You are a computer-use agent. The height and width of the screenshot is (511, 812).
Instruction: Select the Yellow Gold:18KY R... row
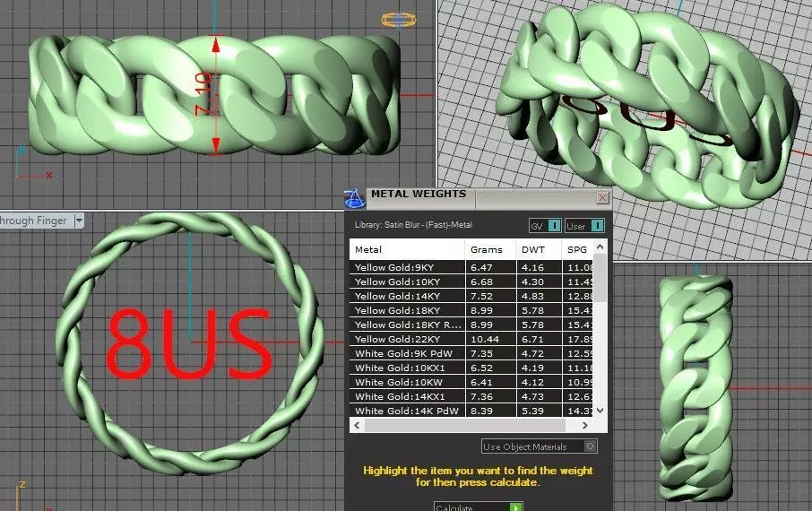(x=471, y=325)
